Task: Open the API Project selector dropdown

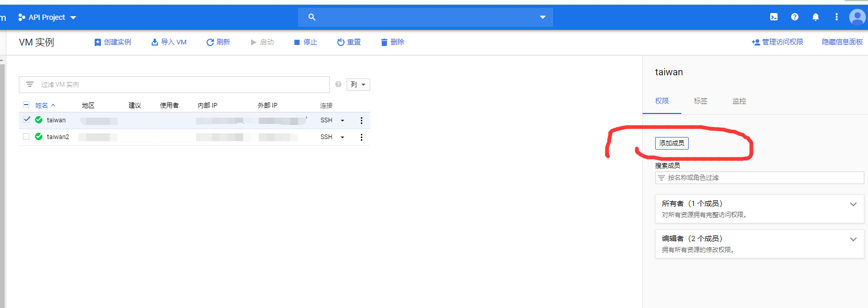Action: click(47, 17)
